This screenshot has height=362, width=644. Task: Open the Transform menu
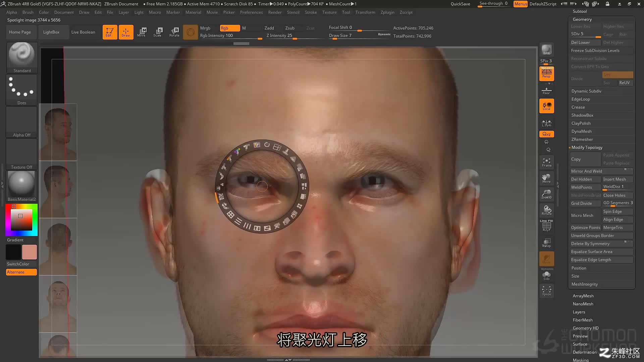point(365,12)
